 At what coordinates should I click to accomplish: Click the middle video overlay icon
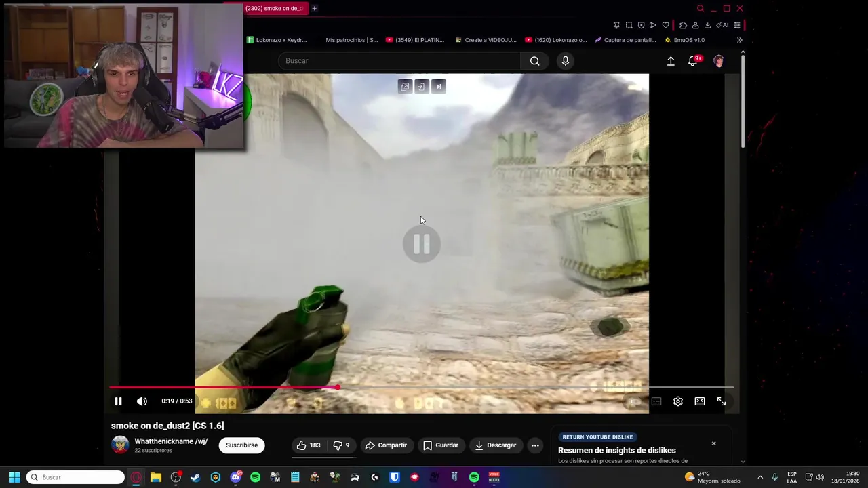tap(421, 86)
